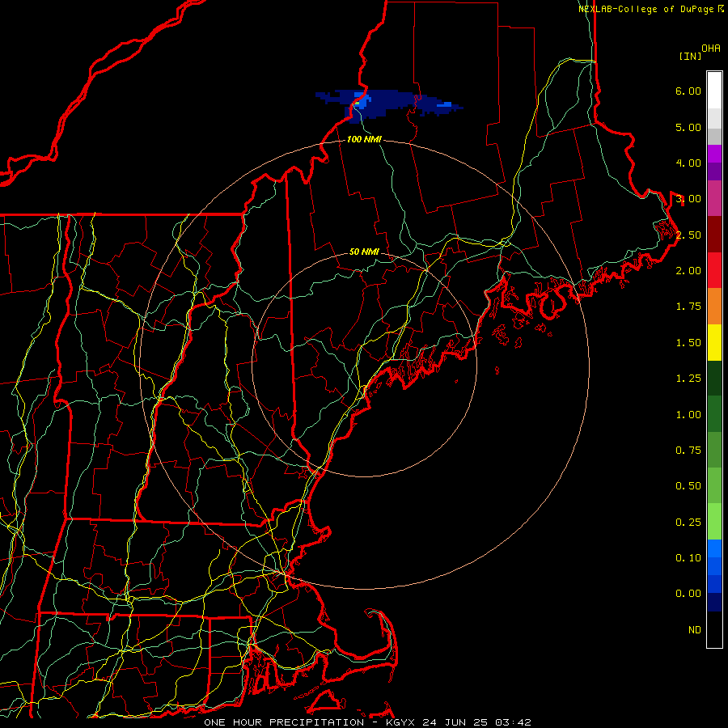Click the 6.00 legend value
This screenshot has width=728, height=728.
pos(688,91)
